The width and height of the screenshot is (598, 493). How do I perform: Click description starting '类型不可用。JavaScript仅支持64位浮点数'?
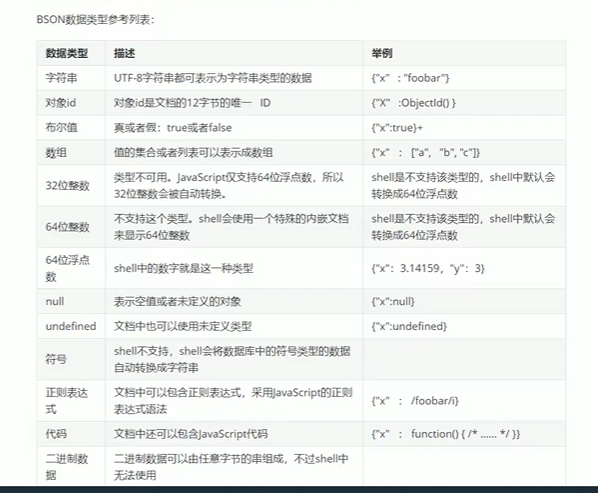click(229, 186)
